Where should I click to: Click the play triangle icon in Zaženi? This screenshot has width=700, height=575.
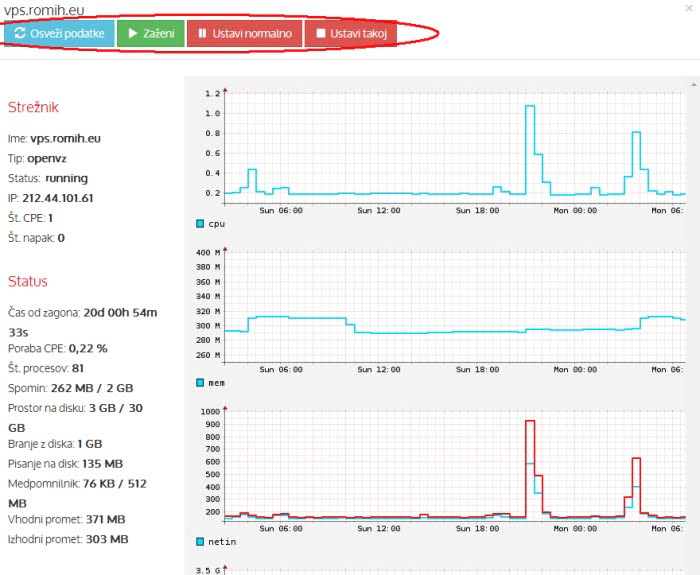tap(133, 33)
